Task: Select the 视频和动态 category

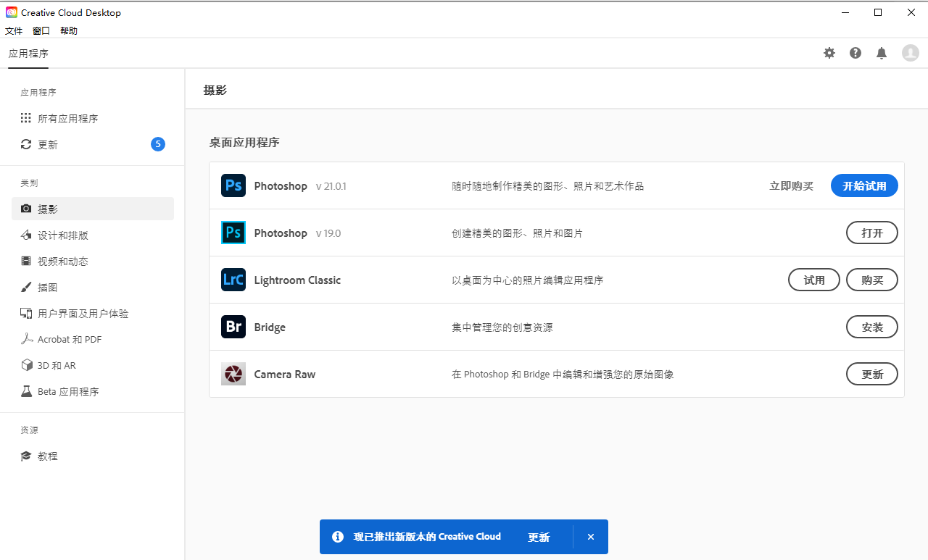Action: (x=93, y=262)
